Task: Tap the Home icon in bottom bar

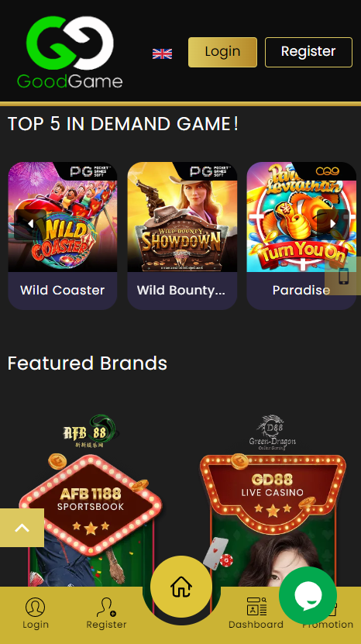Action: coord(181,587)
